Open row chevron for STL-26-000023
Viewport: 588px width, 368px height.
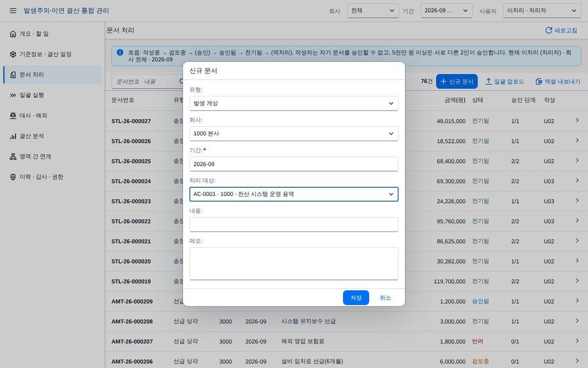point(577,201)
